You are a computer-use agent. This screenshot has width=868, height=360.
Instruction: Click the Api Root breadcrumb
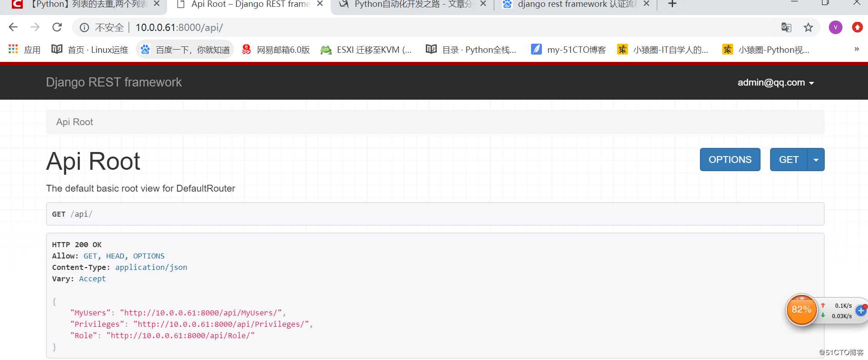tap(75, 122)
